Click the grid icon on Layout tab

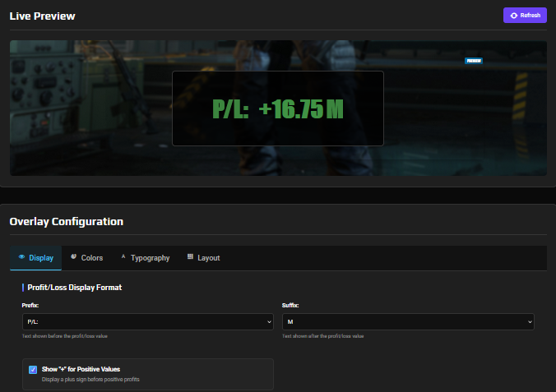[190, 257]
